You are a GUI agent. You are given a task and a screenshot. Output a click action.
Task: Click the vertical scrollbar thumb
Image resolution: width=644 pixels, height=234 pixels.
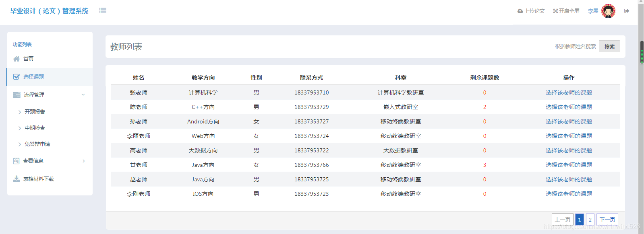642,52
